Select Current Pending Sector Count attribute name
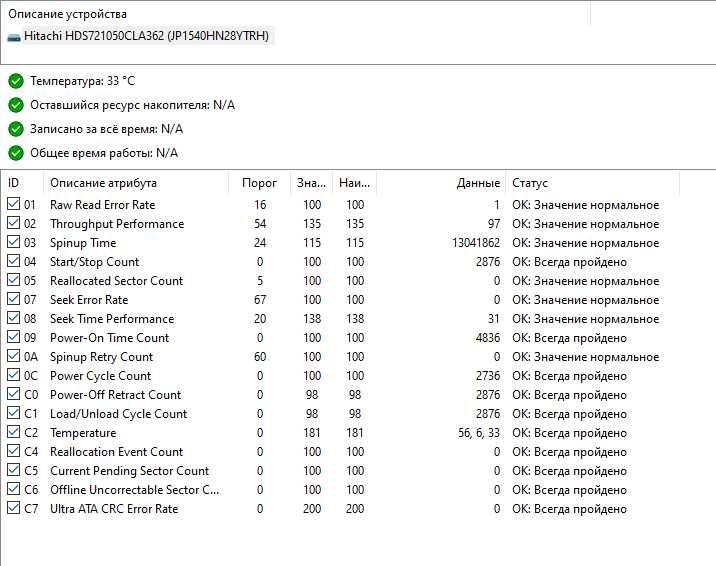Viewport: 716px width, 566px height. click(x=130, y=471)
